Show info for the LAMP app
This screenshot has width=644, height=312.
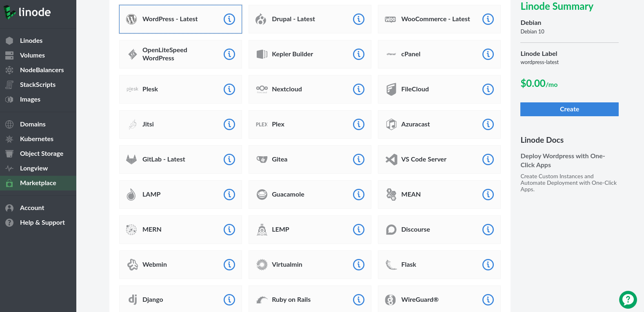click(x=229, y=195)
